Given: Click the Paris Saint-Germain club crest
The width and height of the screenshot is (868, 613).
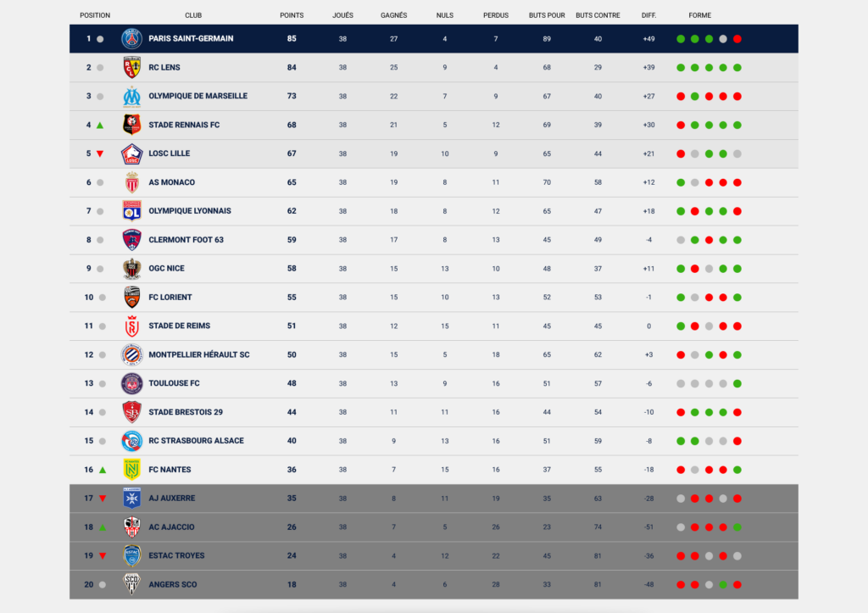Looking at the screenshot, I should [131, 39].
